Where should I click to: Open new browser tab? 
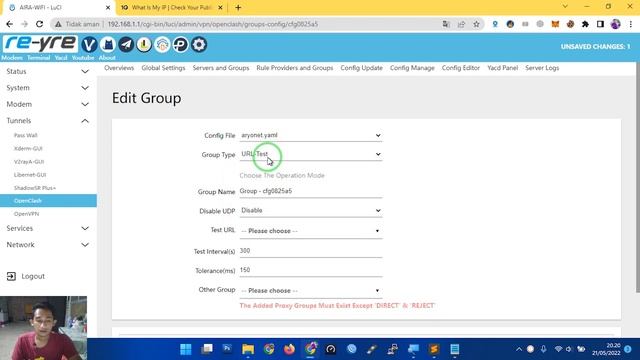click(238, 7)
